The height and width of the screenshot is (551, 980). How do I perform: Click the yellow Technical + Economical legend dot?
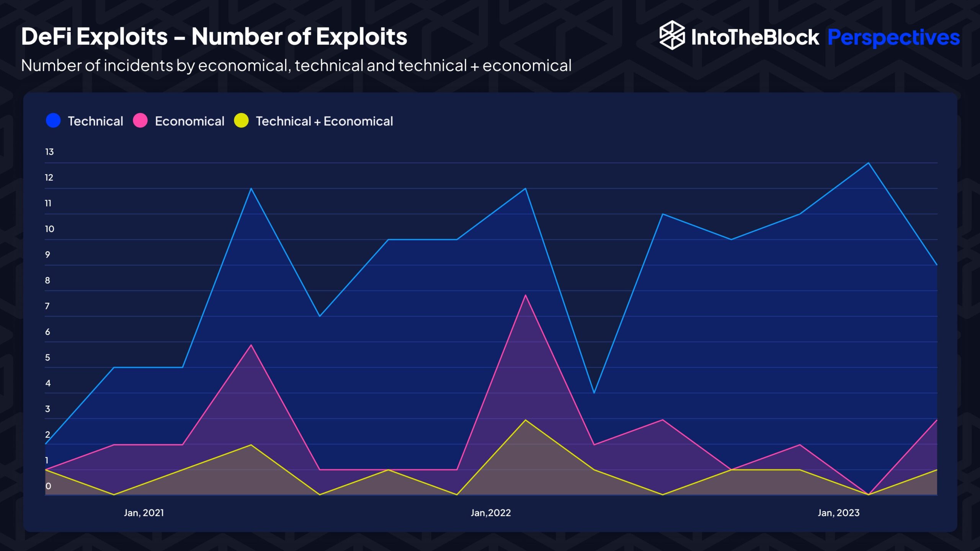(241, 121)
